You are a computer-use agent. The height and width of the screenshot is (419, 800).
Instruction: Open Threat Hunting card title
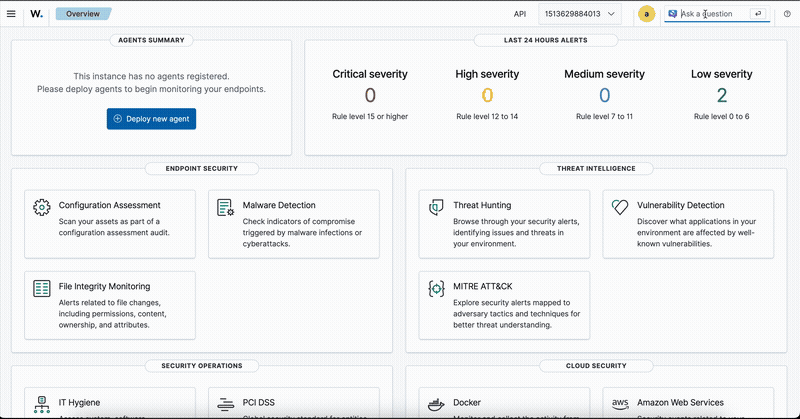(x=482, y=205)
